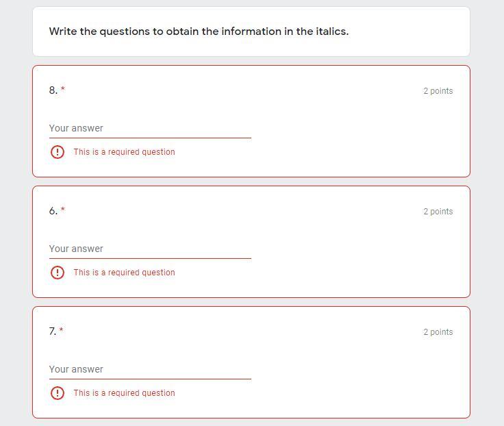Click the "2 points" label on question 8

tap(438, 91)
